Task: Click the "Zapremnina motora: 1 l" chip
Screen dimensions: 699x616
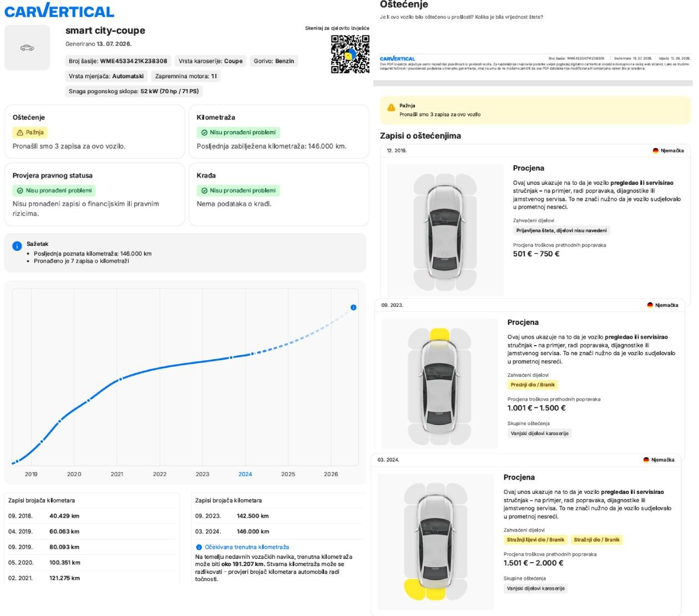Action: click(186, 76)
